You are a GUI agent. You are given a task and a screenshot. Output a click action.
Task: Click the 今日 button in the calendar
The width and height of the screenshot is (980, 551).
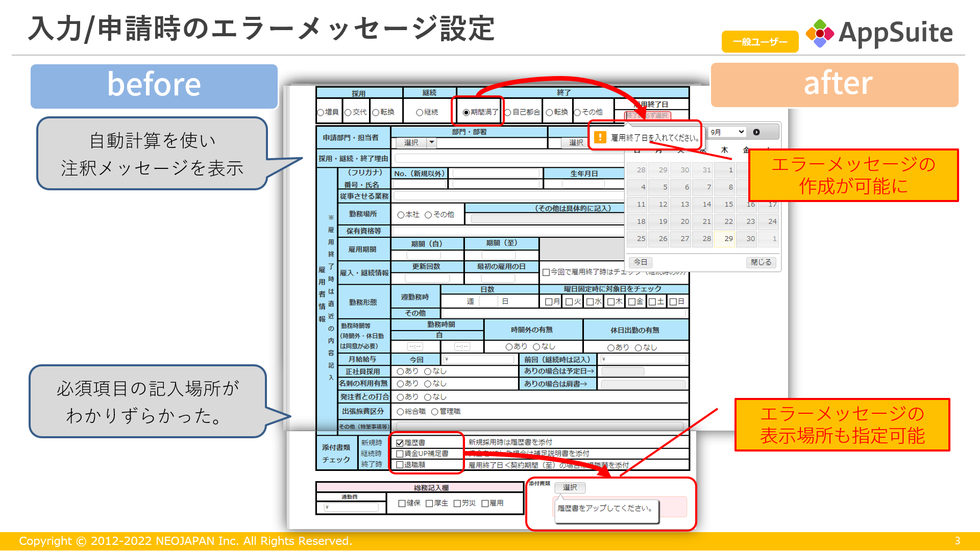point(641,262)
